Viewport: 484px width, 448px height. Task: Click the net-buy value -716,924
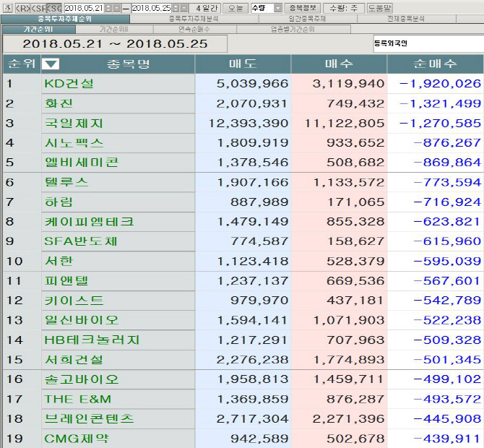(x=447, y=202)
